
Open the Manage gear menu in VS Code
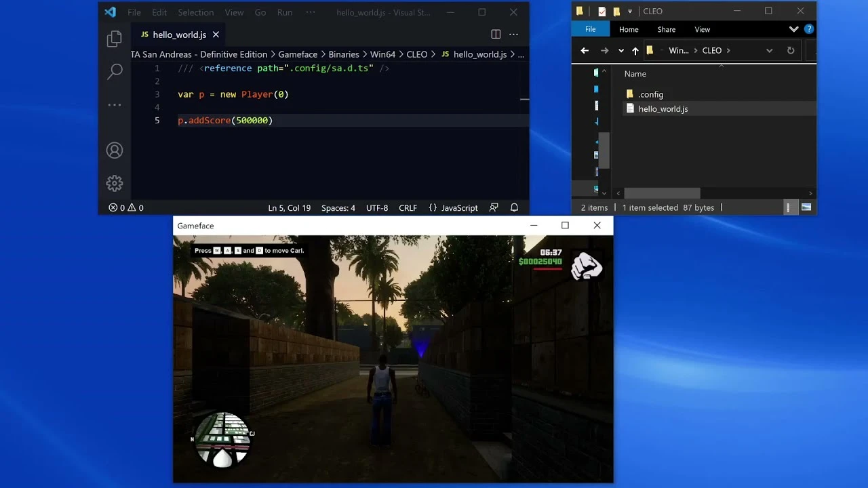coord(115,183)
